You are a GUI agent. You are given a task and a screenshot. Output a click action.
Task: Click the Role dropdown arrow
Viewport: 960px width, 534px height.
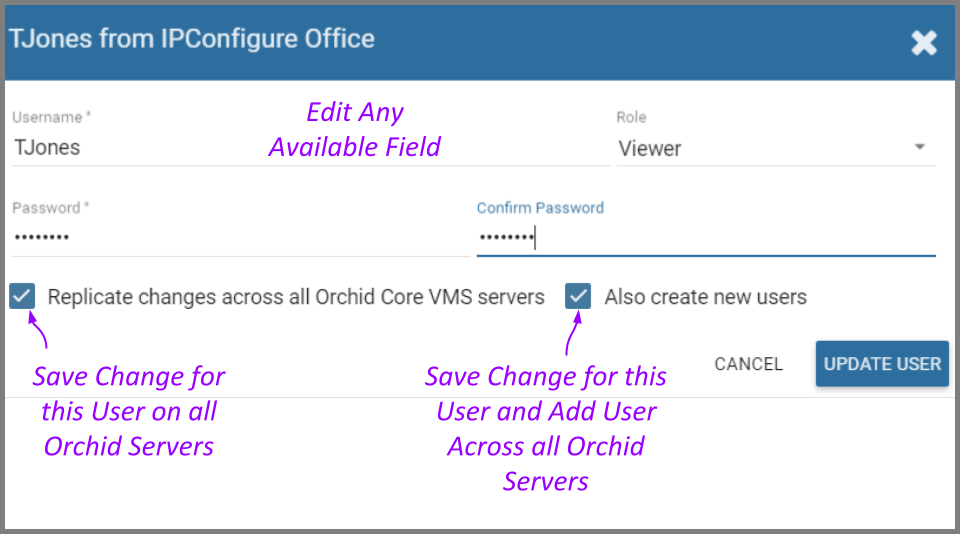pos(920,147)
